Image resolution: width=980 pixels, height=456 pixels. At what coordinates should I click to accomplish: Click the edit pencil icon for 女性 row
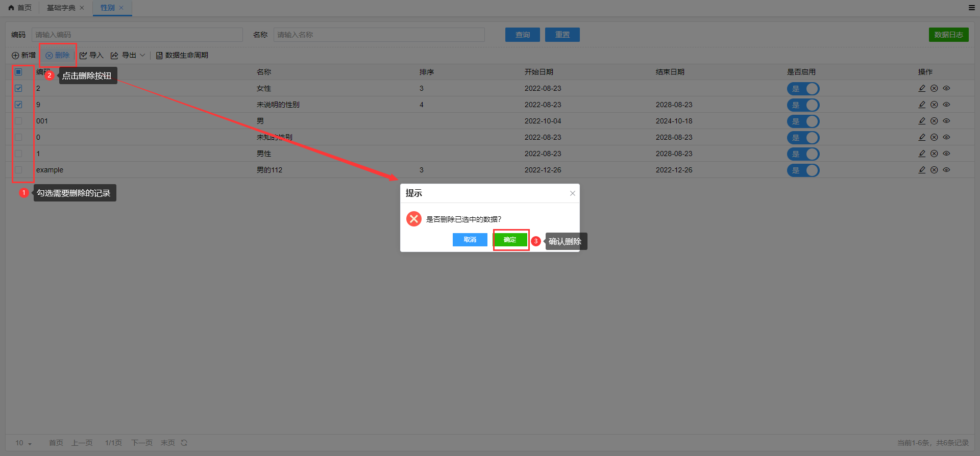tap(922, 88)
